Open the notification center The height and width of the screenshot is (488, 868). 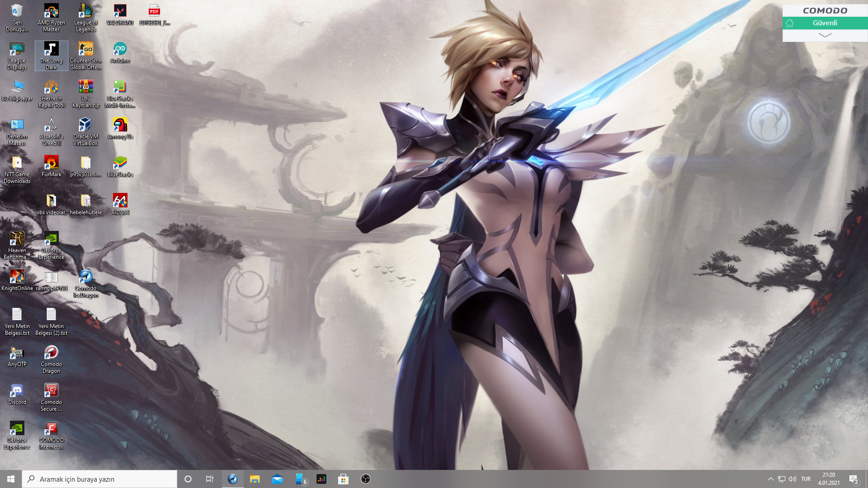(x=854, y=479)
